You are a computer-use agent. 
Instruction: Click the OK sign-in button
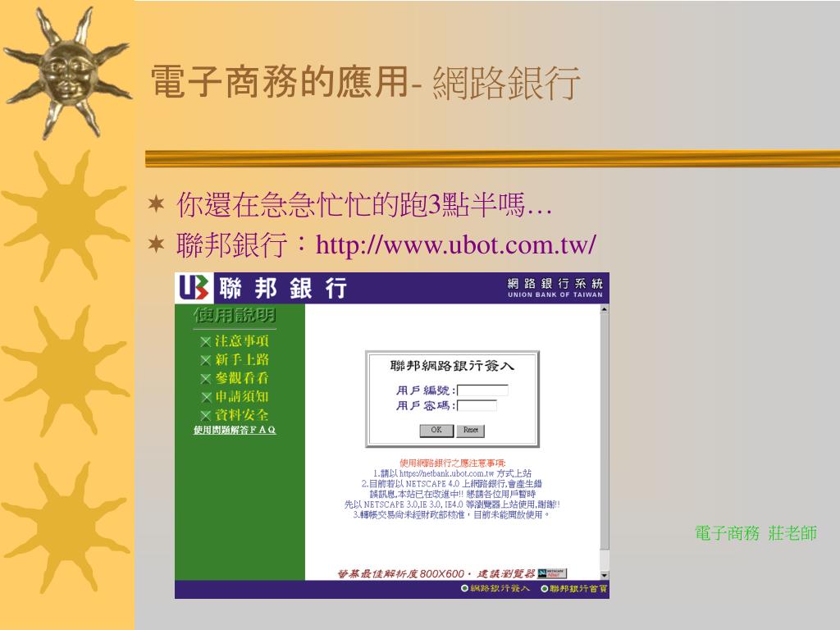pos(436,430)
